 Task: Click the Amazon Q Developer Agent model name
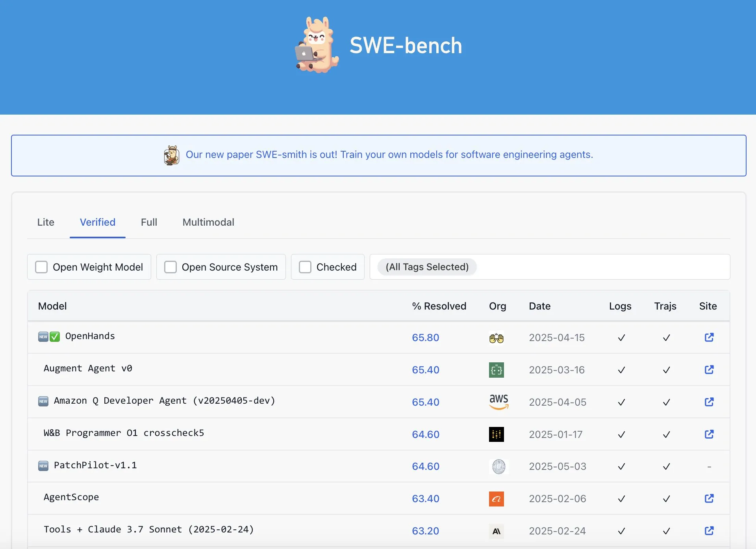165,401
